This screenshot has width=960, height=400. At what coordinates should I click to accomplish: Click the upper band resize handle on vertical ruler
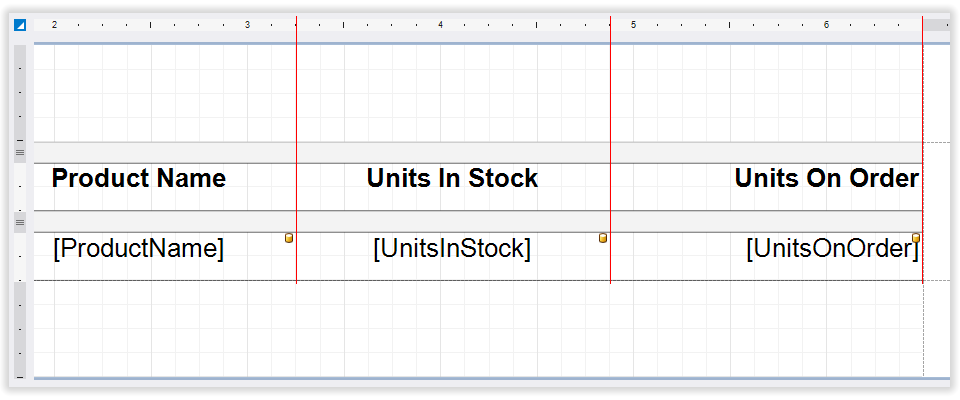tap(19, 152)
